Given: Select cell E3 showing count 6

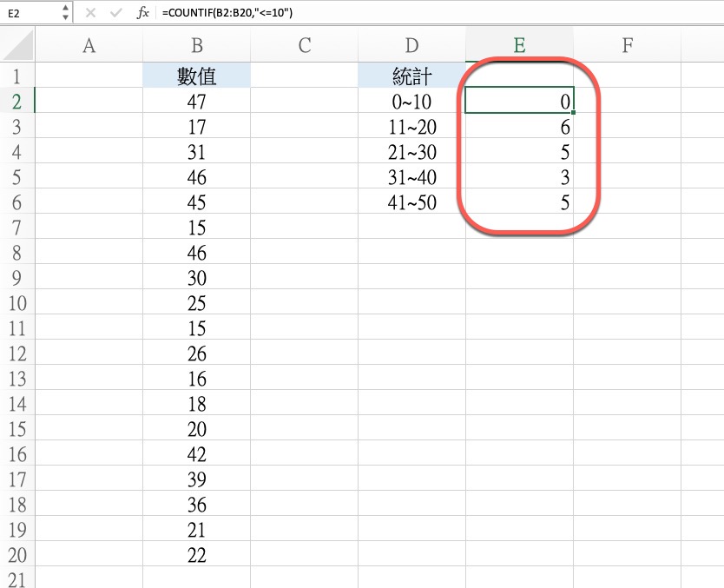Looking at the screenshot, I should point(519,126).
